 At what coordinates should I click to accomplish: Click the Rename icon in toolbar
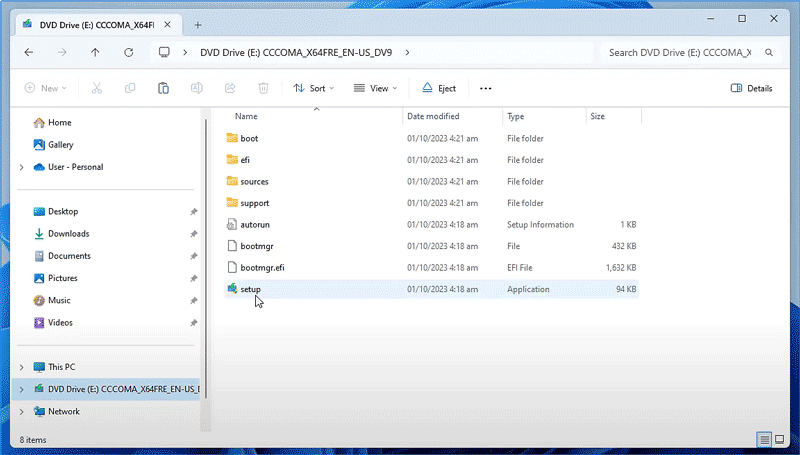[196, 88]
